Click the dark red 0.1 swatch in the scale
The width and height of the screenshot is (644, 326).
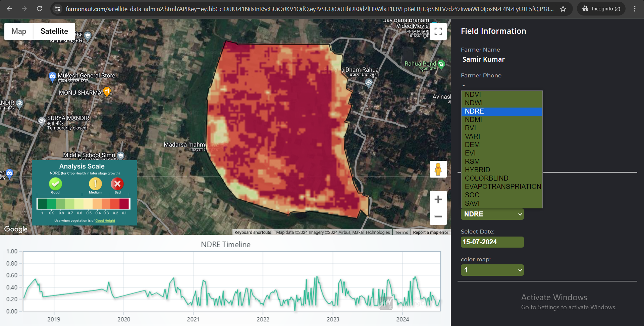pos(124,204)
